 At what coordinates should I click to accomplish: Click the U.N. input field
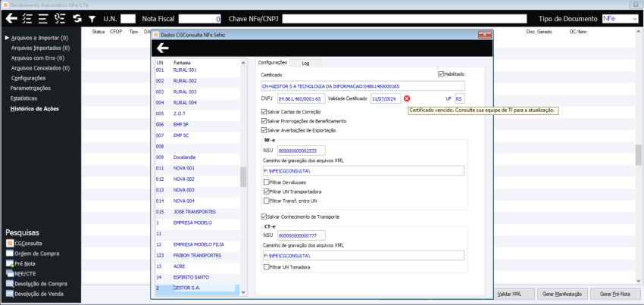128,19
